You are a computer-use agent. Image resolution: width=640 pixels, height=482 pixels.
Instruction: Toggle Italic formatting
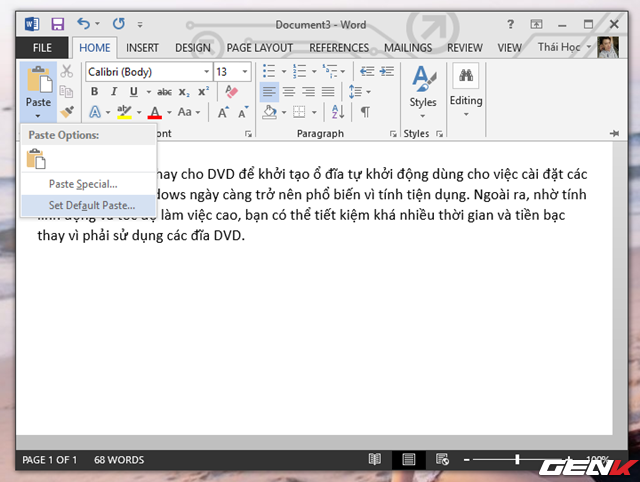click(x=114, y=91)
